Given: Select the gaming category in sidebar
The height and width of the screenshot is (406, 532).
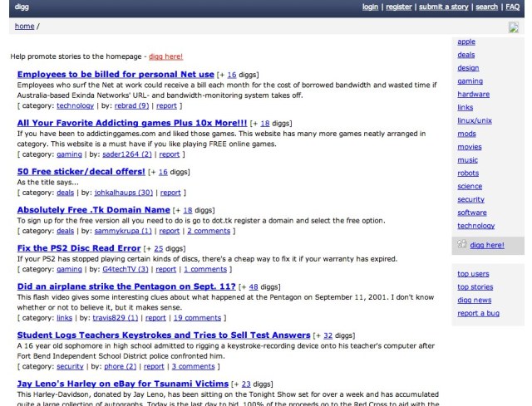Looking at the screenshot, I should point(470,81).
